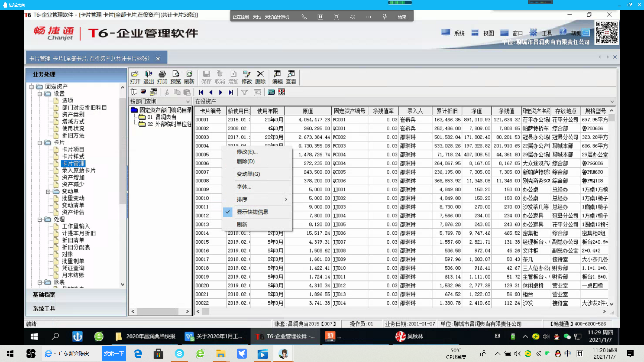Open Windows Start button on remote taskbar
The height and width of the screenshot is (362, 644).
coord(34,336)
